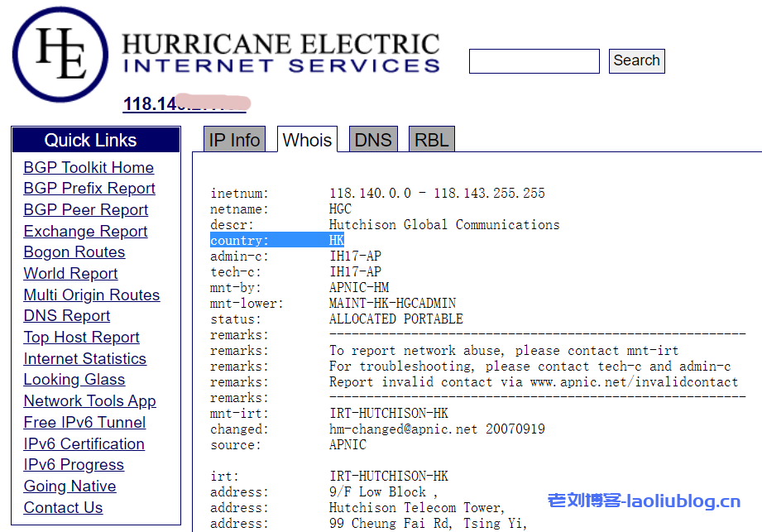Open BGP Toolkit Home
This screenshot has height=532, width=762.
pyautogui.click(x=89, y=167)
